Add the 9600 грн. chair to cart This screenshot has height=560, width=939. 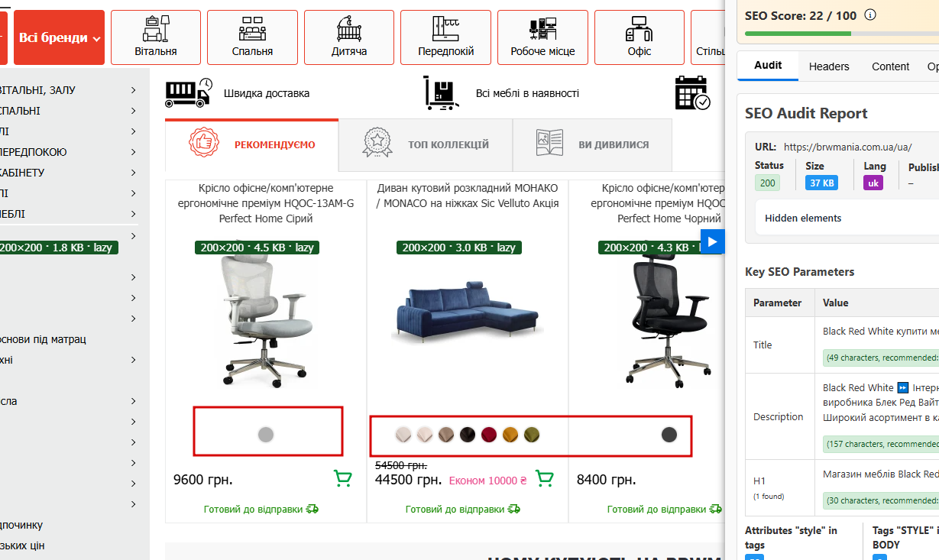coord(343,479)
